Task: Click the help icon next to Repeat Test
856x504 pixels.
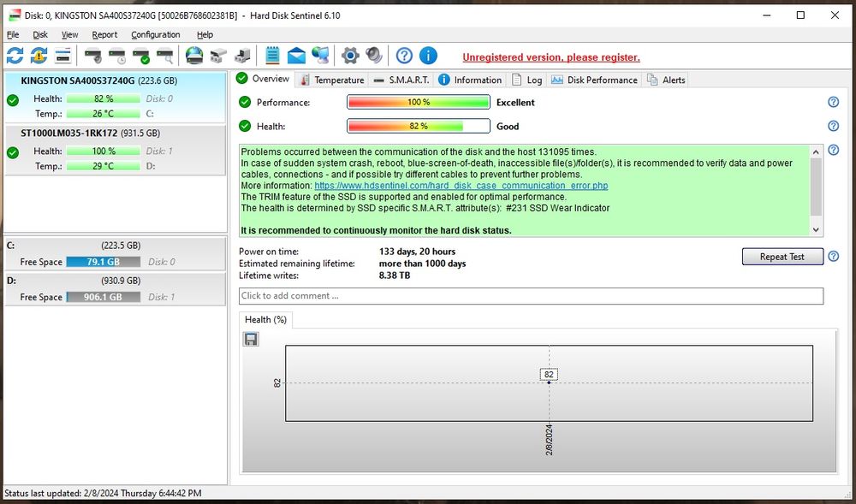Action: pos(833,257)
